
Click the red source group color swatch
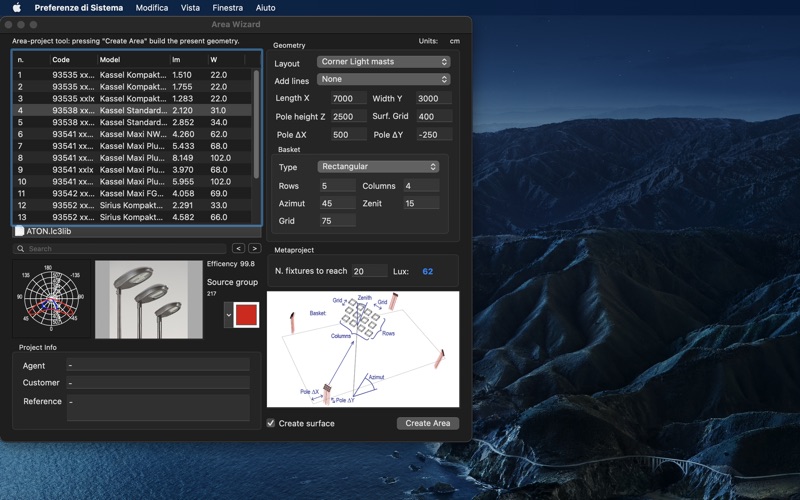click(246, 315)
